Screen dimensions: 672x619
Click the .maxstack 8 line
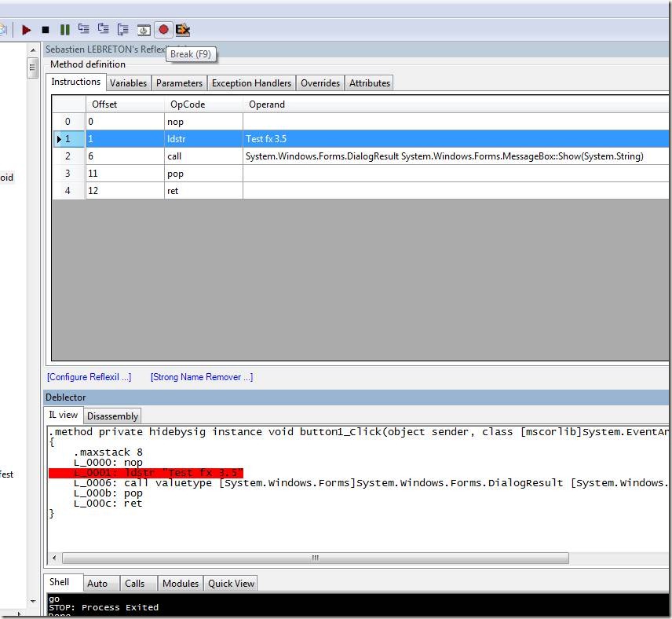pos(108,452)
